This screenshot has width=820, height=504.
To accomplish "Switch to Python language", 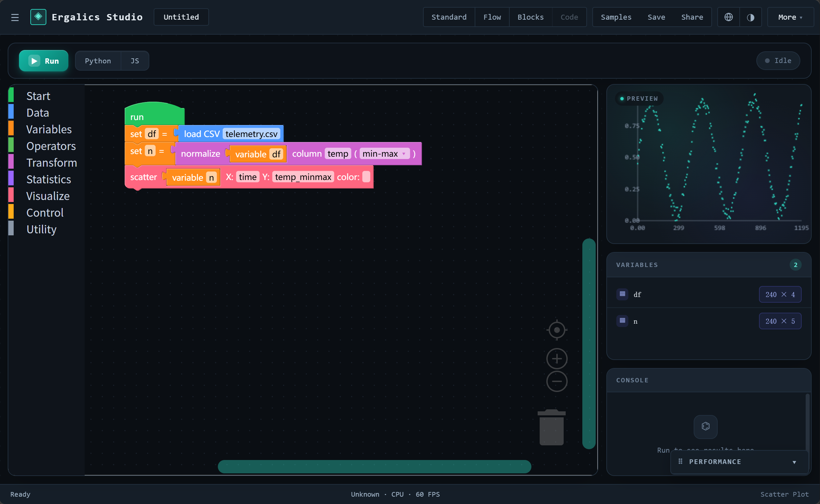I will tap(98, 61).
